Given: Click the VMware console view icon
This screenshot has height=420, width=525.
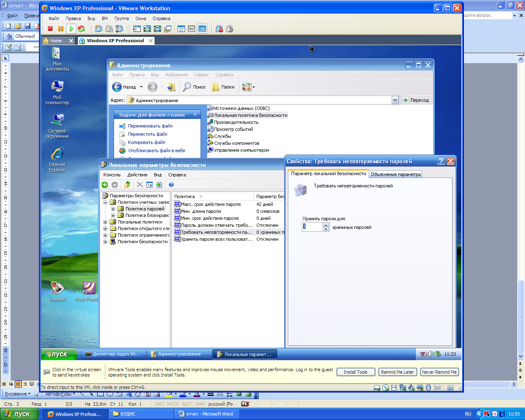Looking at the screenshot, I should click(x=202, y=29).
